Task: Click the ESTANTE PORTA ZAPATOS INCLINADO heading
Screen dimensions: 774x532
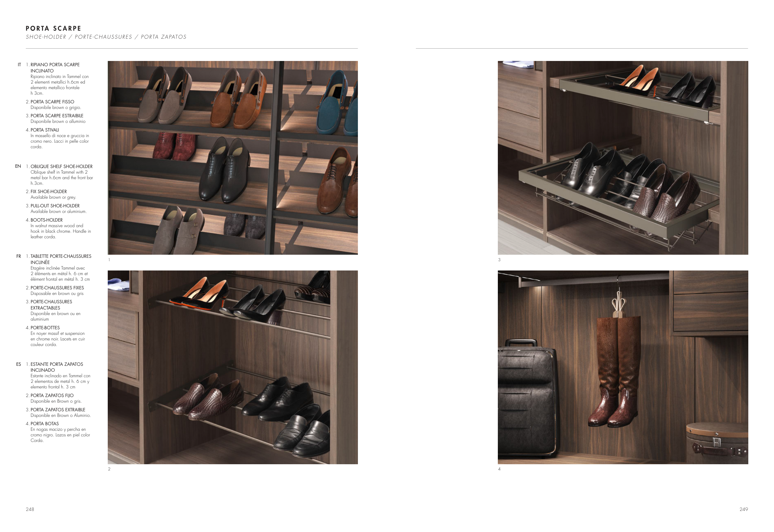Action: (x=57, y=367)
